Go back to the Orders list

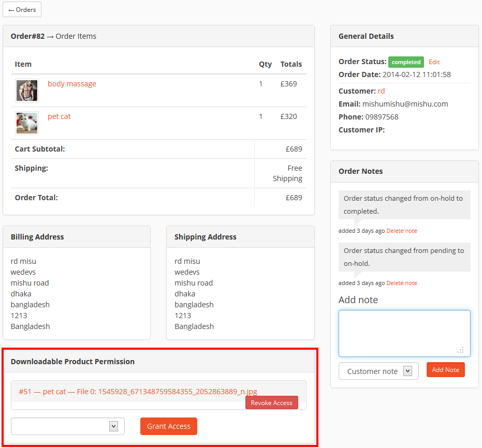tap(22, 9)
